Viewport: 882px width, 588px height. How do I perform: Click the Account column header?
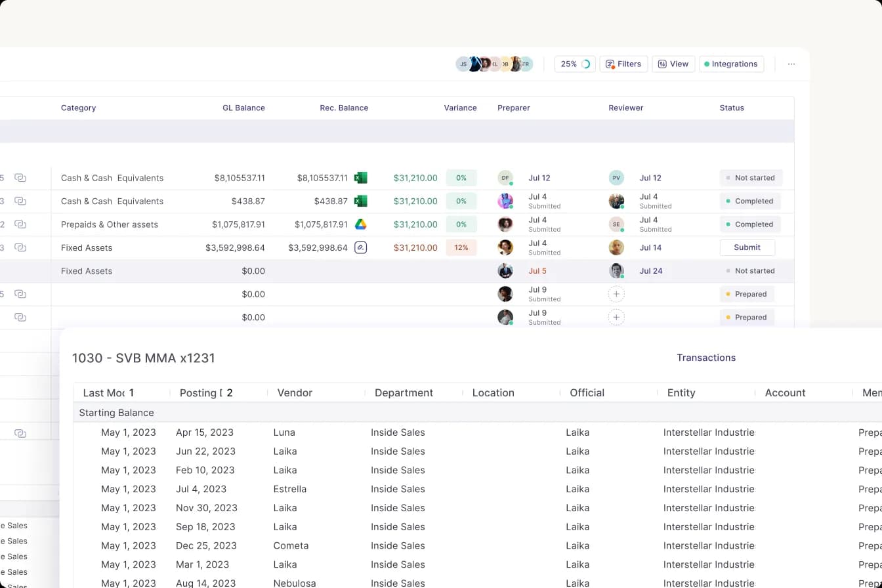pos(785,392)
